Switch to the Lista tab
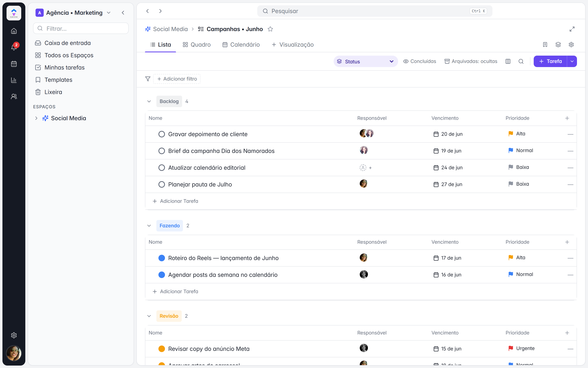The image size is (588, 368). tap(160, 45)
